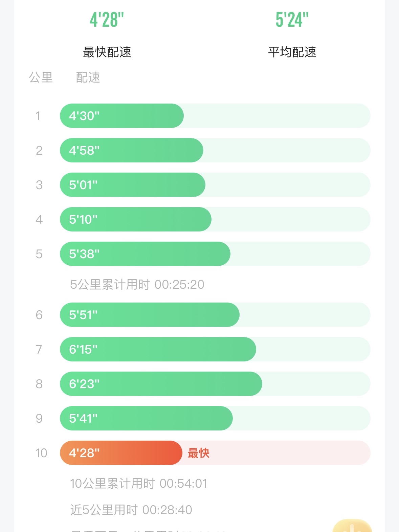Select the 最快配速 label
This screenshot has height=532, width=399.
[107, 52]
